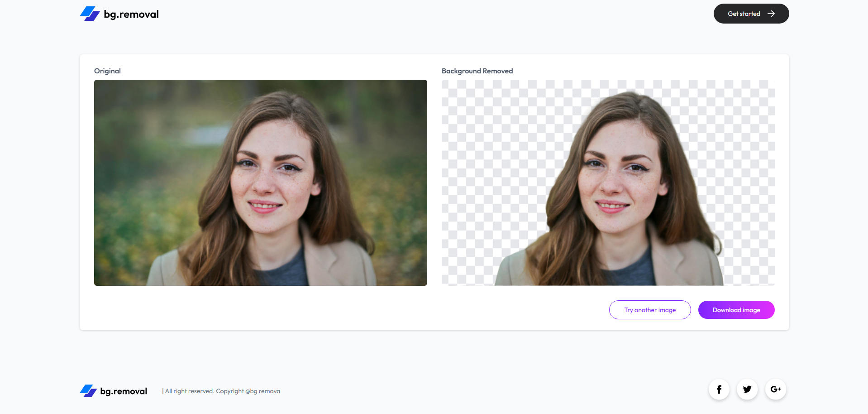Open the Twitter social icon

(747, 390)
